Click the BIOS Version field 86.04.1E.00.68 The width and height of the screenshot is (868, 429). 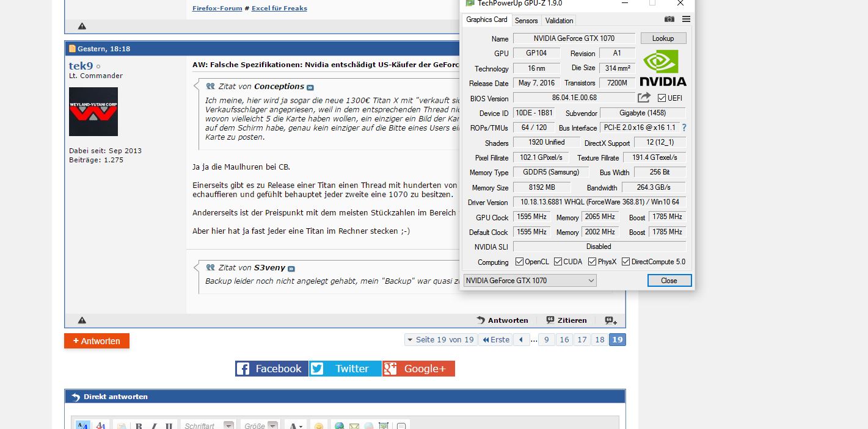[574, 98]
